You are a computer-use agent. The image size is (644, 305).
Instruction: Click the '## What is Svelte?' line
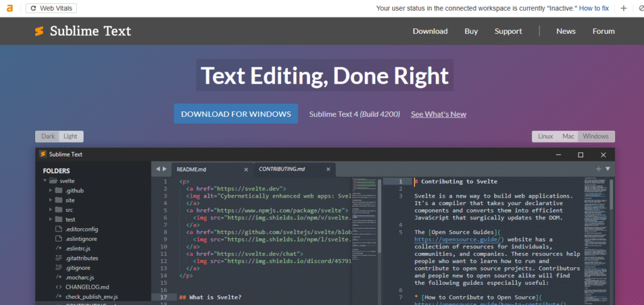[x=210, y=297]
